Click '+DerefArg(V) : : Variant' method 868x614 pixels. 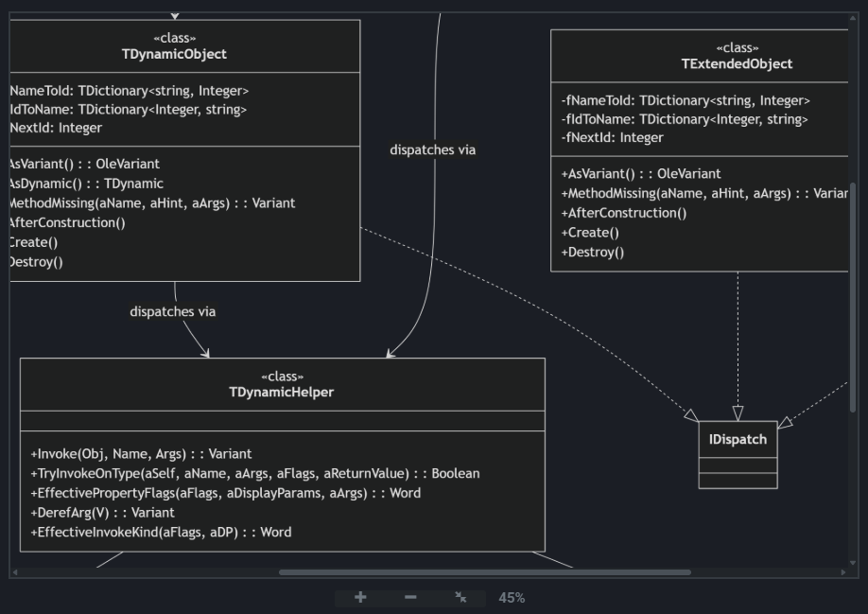click(102, 513)
